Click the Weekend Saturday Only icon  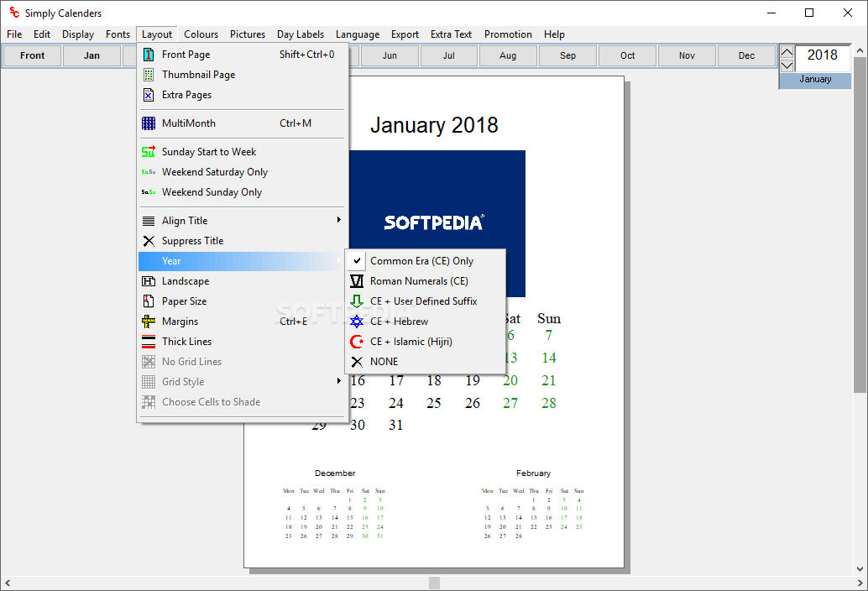coord(149,172)
